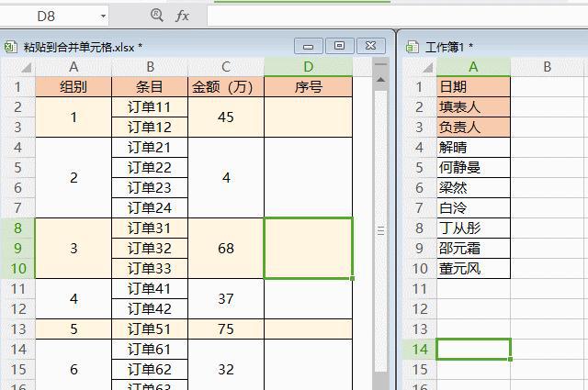Viewport: 588px width, 390px height.
Task: Select cell 董元风 in 工作簿1
Action: tap(473, 269)
